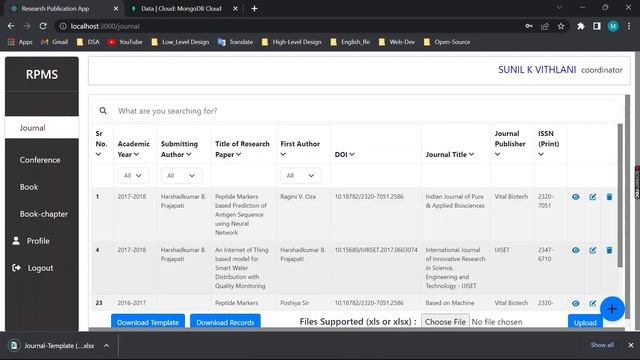
Task: Toggle browser side panel icon
Action: 597,26
